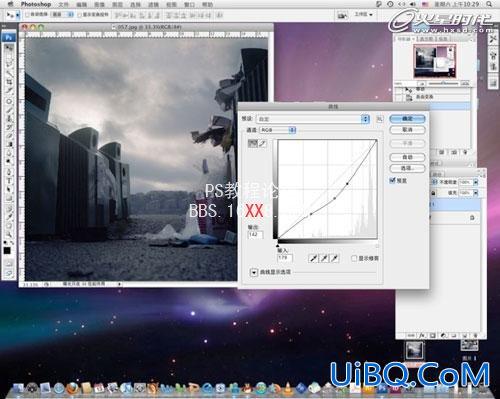
Task: Pick the gray point eyedropper in Curves
Action: point(324,258)
